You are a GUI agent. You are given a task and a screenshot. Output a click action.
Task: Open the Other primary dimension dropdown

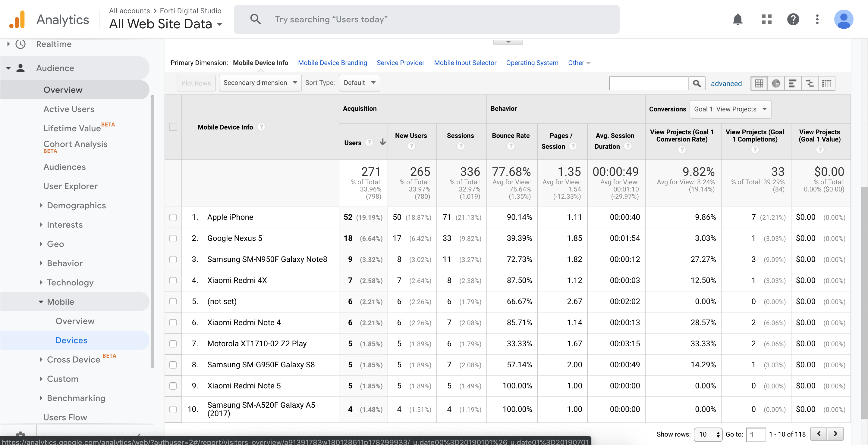coord(579,63)
